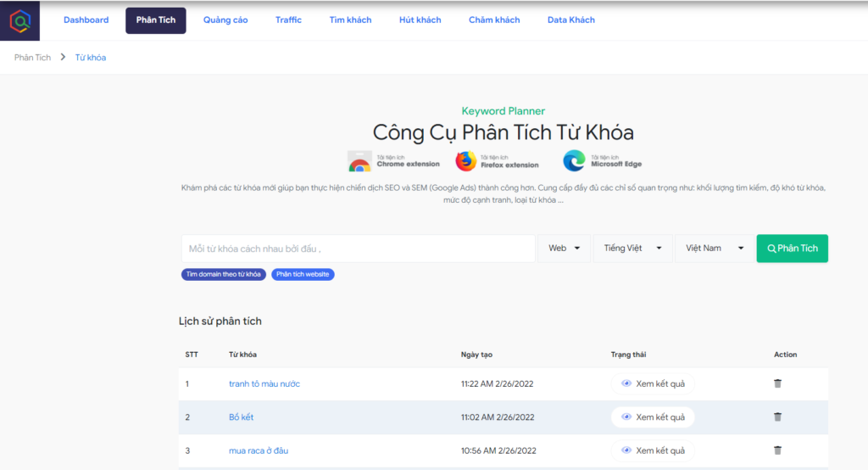The width and height of the screenshot is (868, 470).
Task: Focus the keyword input field
Action: point(359,249)
